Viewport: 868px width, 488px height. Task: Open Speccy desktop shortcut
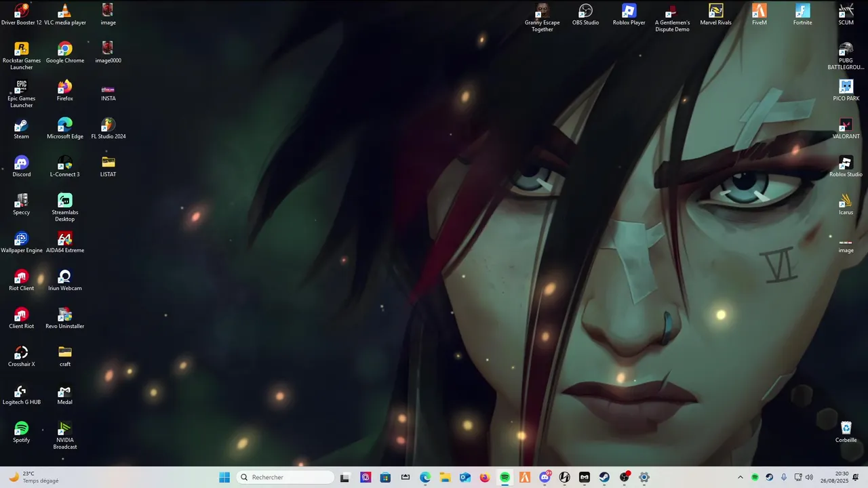coord(22,204)
